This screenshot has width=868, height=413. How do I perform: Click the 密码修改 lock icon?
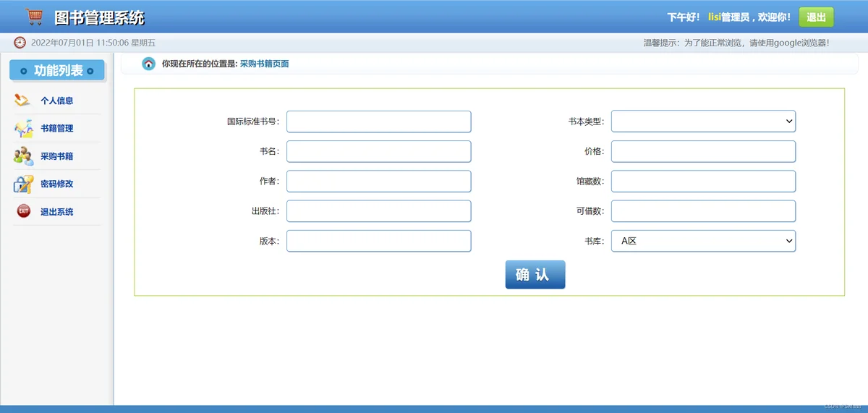pyautogui.click(x=23, y=184)
